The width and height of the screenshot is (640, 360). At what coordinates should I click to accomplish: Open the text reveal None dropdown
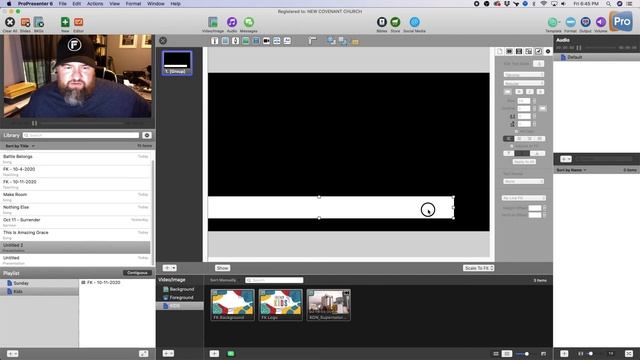click(524, 181)
